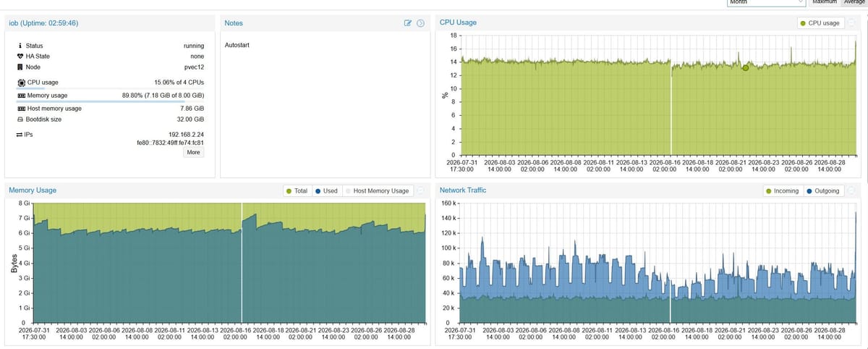
Task: Click the IP address 192.168.2.24
Action: pos(187,135)
